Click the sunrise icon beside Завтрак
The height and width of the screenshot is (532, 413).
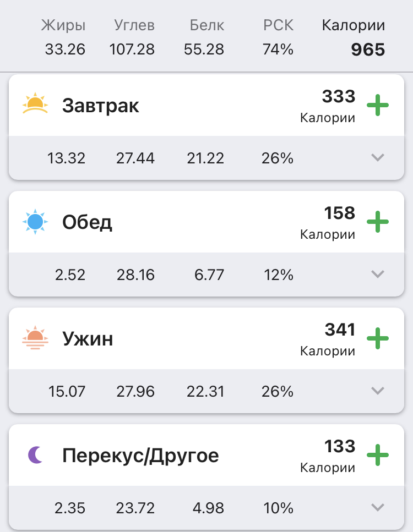(x=35, y=105)
